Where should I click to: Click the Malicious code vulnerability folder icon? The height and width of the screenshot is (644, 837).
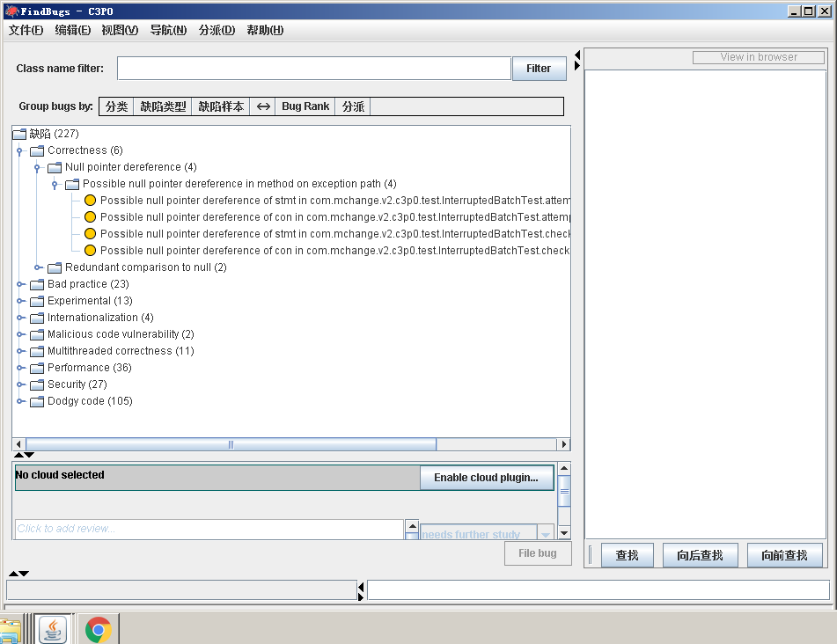pos(37,334)
